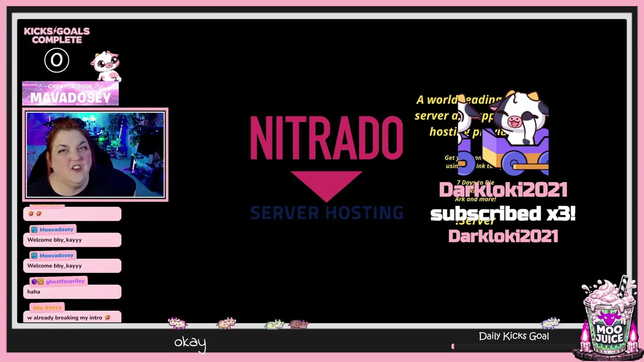Click the 'A world leading' yellow ad text
This screenshot has width=644, height=362.
(458, 100)
